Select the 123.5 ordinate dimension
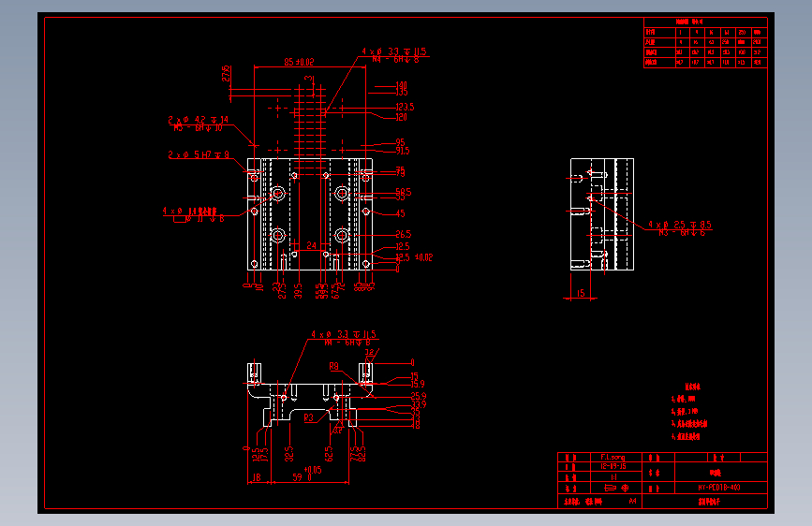The height and width of the screenshot is (526, 812). coord(405,108)
